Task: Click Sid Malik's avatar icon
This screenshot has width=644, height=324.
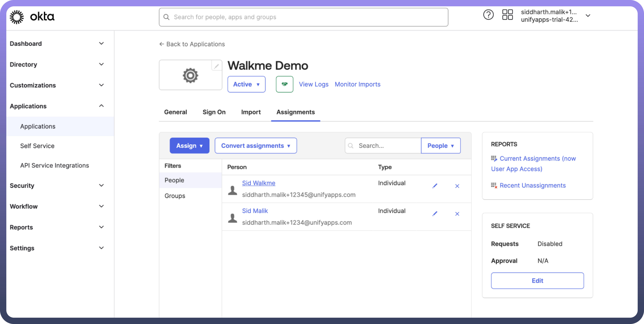Action: [x=232, y=218]
